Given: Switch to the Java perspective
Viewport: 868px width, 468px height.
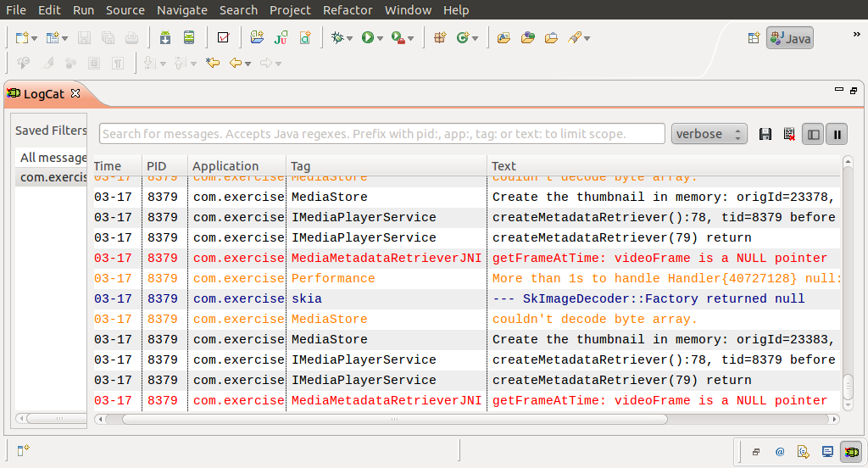Looking at the screenshot, I should 790,37.
